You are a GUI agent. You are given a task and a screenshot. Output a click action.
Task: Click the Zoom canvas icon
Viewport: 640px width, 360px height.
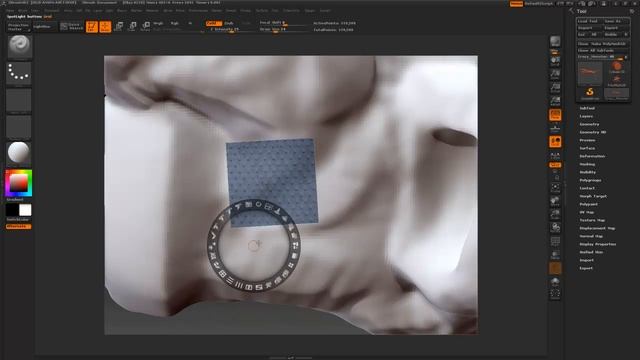tap(555, 74)
